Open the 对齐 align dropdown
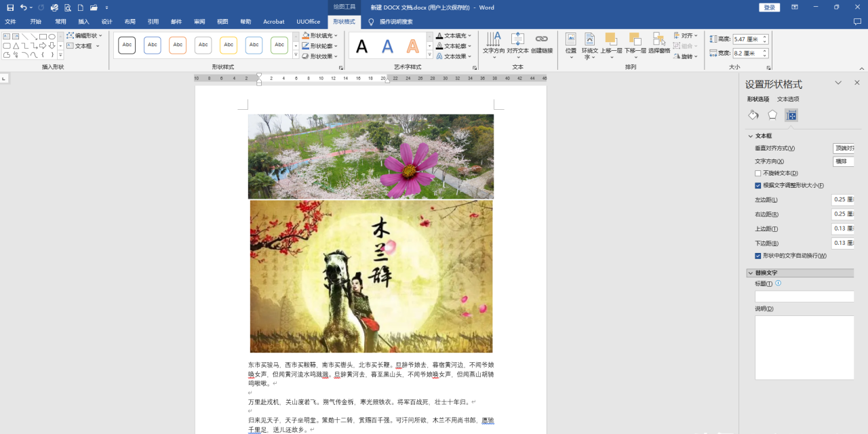Viewport: 868px width, 434px height. (686, 35)
